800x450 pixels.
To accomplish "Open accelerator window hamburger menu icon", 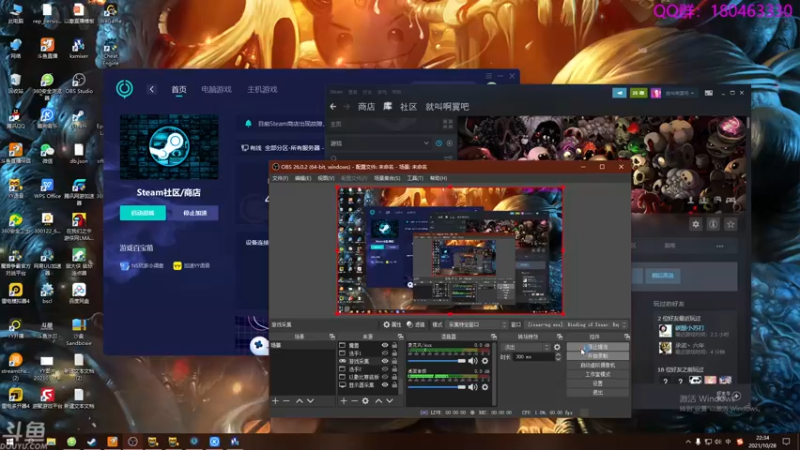I will [489, 76].
